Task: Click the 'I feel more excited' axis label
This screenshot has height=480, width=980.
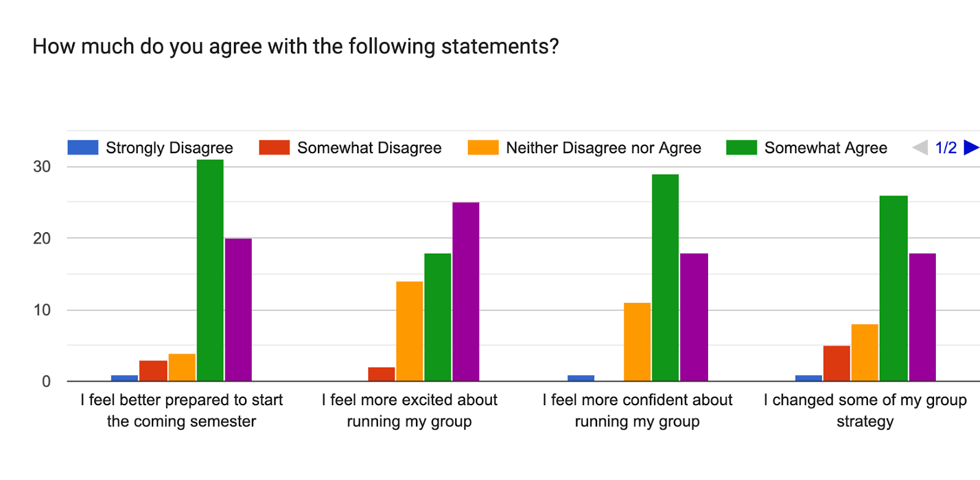Action: 409,411
